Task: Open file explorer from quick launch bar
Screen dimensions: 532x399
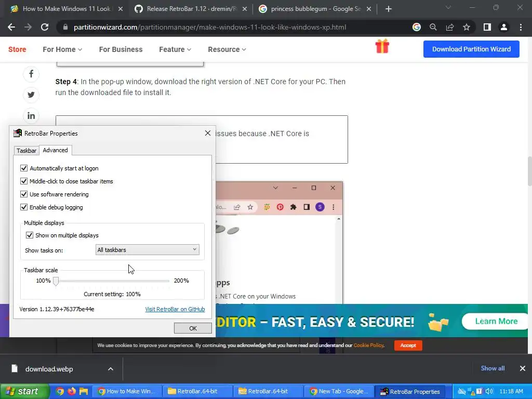Action: (x=84, y=391)
